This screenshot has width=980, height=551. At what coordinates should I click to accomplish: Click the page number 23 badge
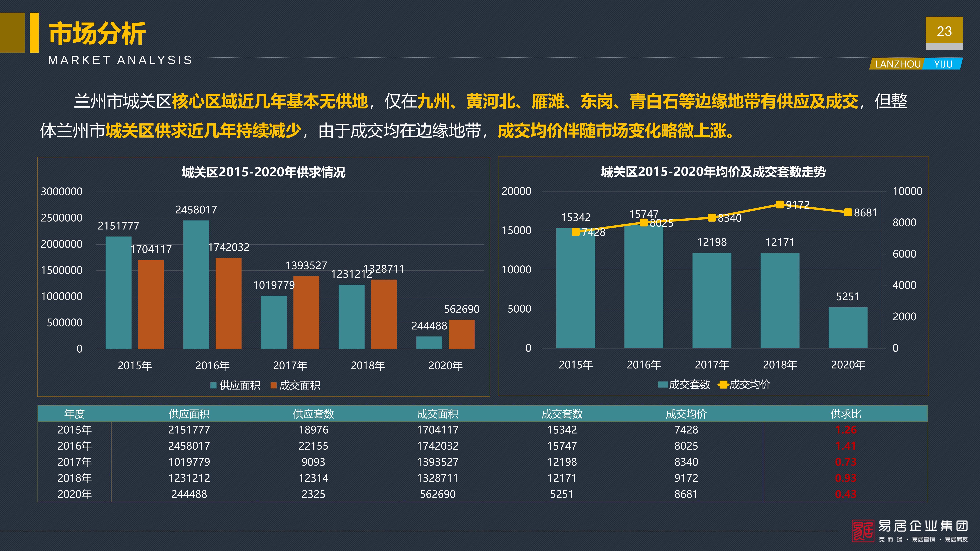944,32
